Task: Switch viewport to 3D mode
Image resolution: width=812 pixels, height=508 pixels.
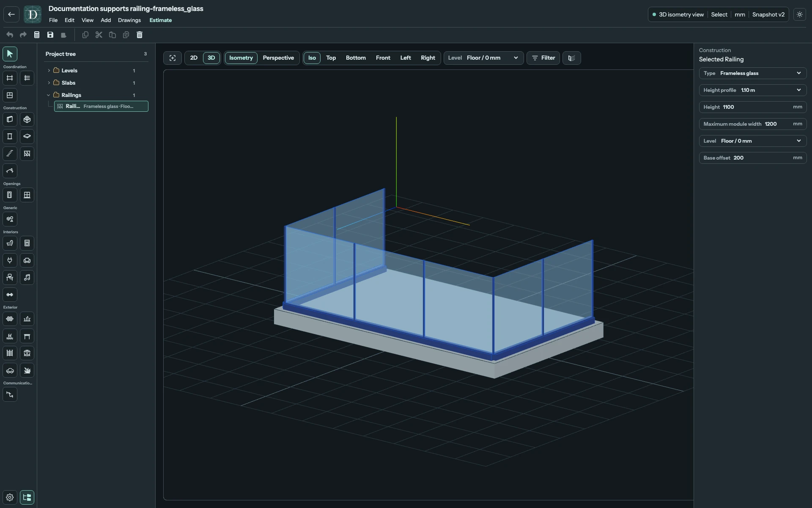Action: tap(211, 58)
